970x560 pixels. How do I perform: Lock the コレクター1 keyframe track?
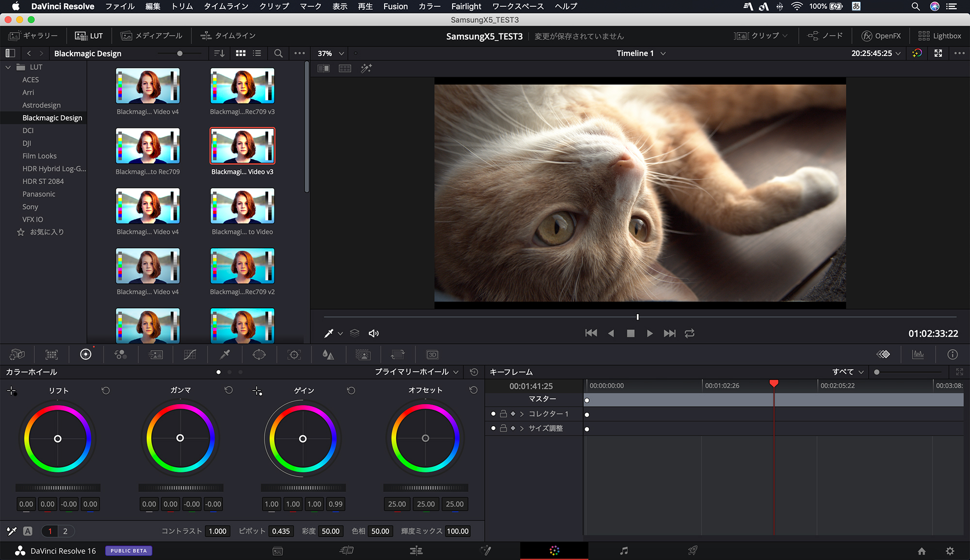[503, 414]
